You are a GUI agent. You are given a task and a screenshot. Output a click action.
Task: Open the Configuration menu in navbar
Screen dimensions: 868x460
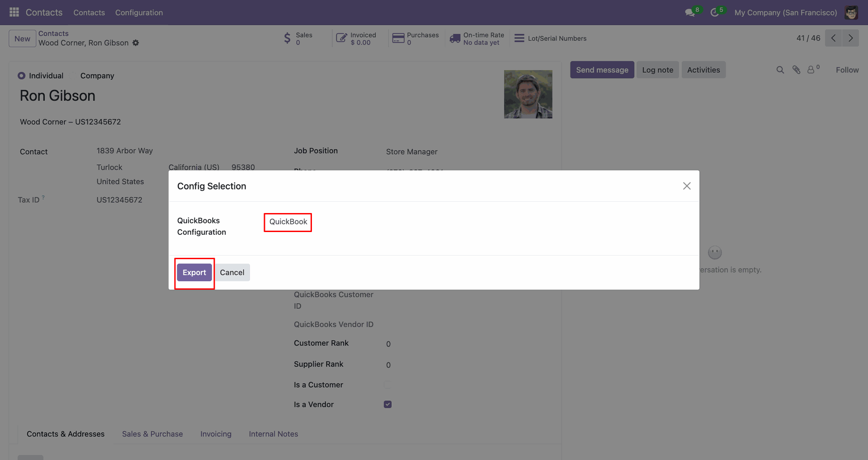(x=139, y=13)
